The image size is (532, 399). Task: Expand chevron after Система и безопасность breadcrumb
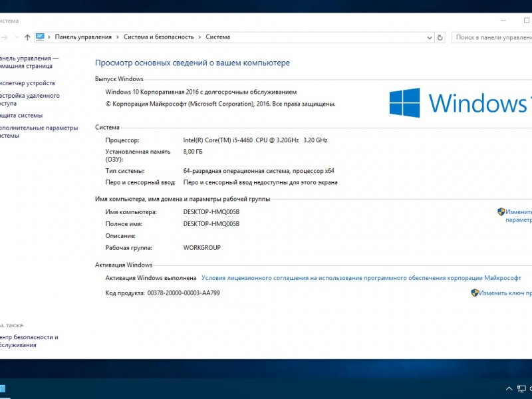tap(199, 37)
